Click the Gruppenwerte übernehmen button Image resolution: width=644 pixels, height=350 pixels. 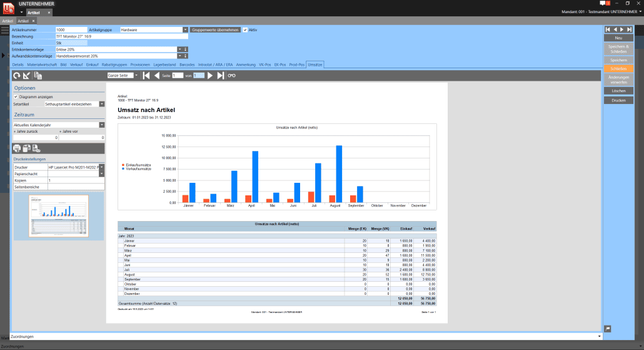pos(215,29)
